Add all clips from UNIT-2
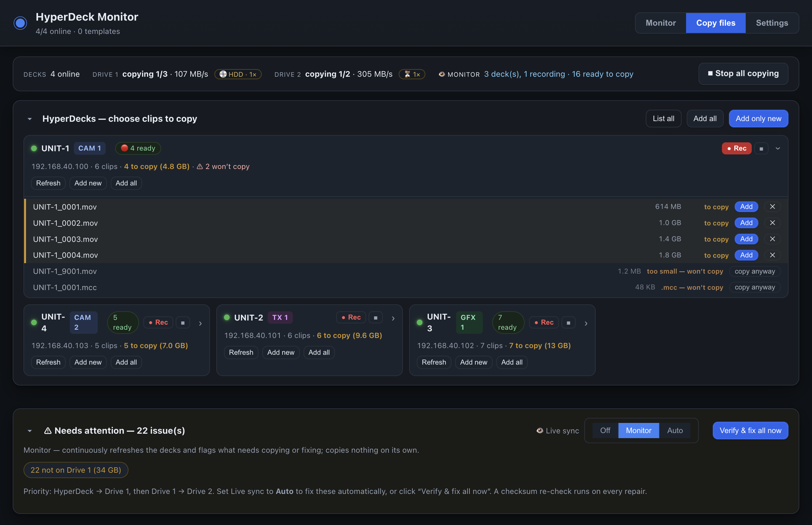 point(319,353)
